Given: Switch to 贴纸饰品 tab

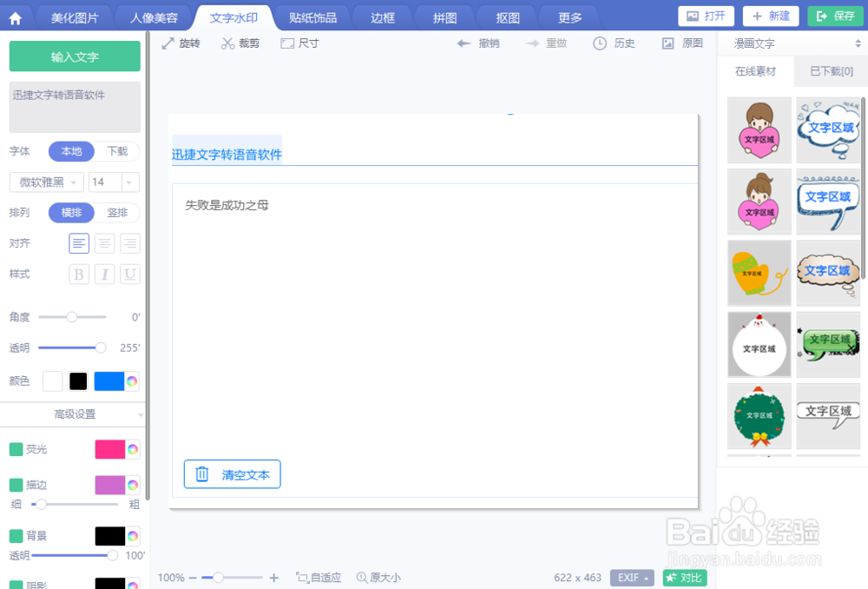Looking at the screenshot, I should tap(312, 18).
